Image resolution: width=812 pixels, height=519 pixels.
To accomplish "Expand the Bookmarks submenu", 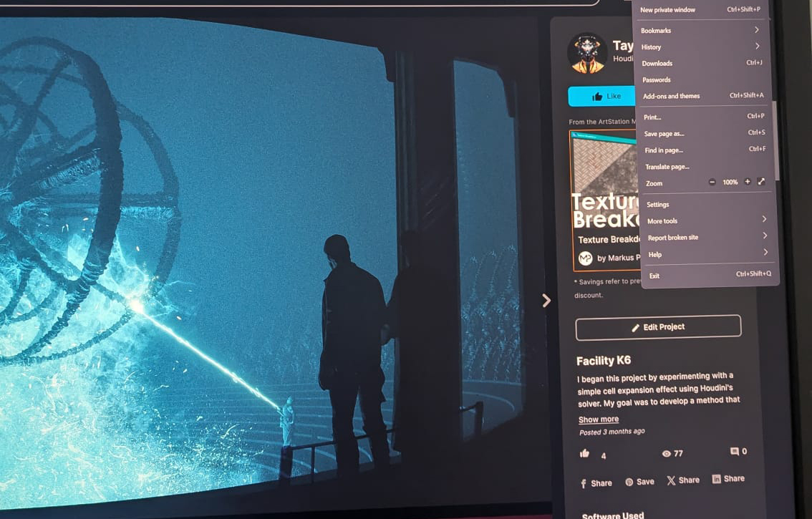I will click(x=701, y=30).
